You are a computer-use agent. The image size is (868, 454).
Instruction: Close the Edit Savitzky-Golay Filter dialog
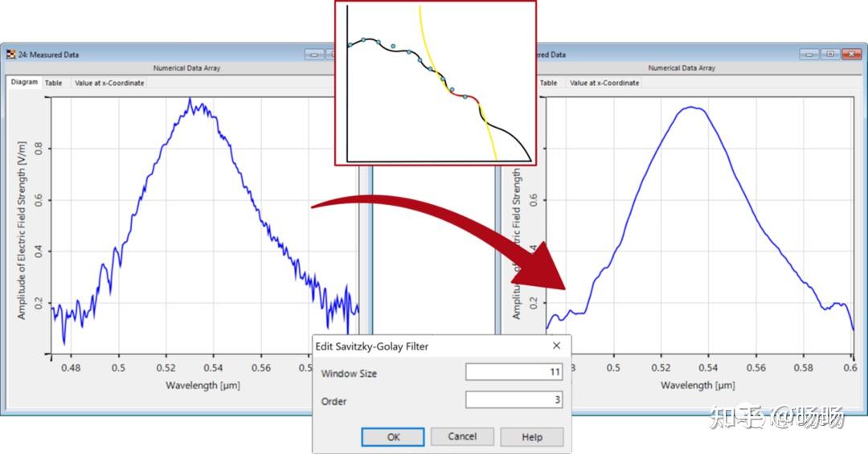coord(556,346)
